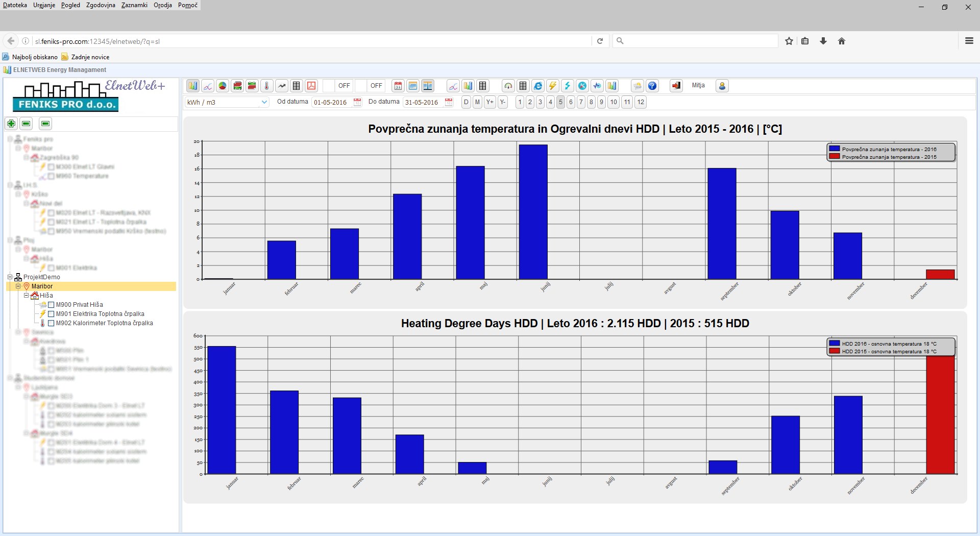The height and width of the screenshot is (536, 980).
Task: Open the speedometer gauge icon
Action: click(508, 86)
